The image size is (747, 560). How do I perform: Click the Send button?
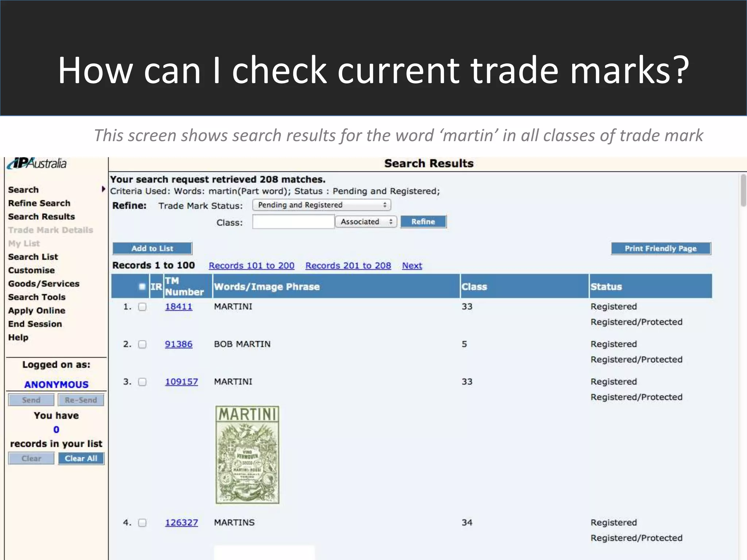coord(31,400)
